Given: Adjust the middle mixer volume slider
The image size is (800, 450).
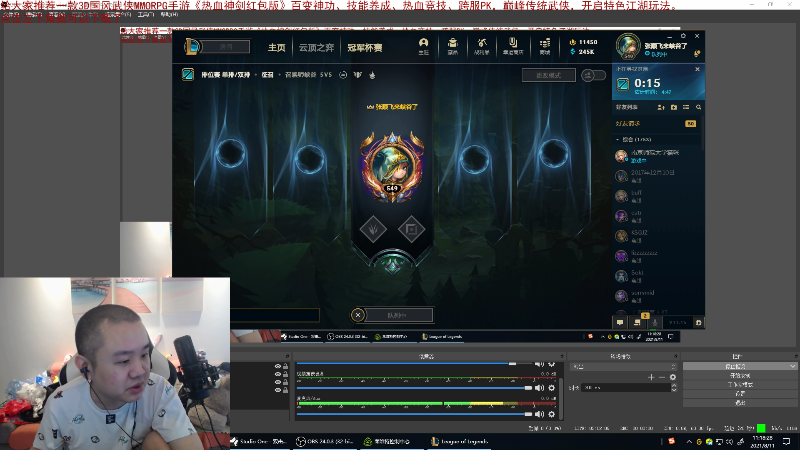Looking at the screenshot, I should click(x=414, y=388).
